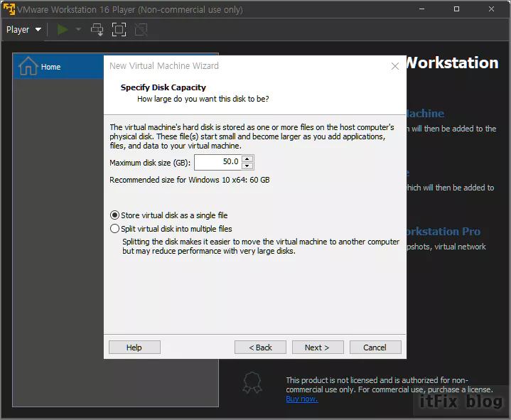Screen dimensions: 511x420
Task: Click the green power on play icon
Action: (63, 30)
